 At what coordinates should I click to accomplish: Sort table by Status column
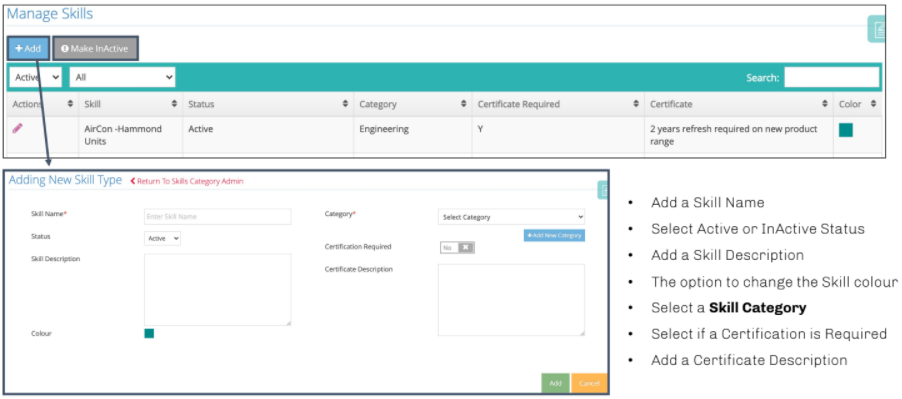(268, 104)
